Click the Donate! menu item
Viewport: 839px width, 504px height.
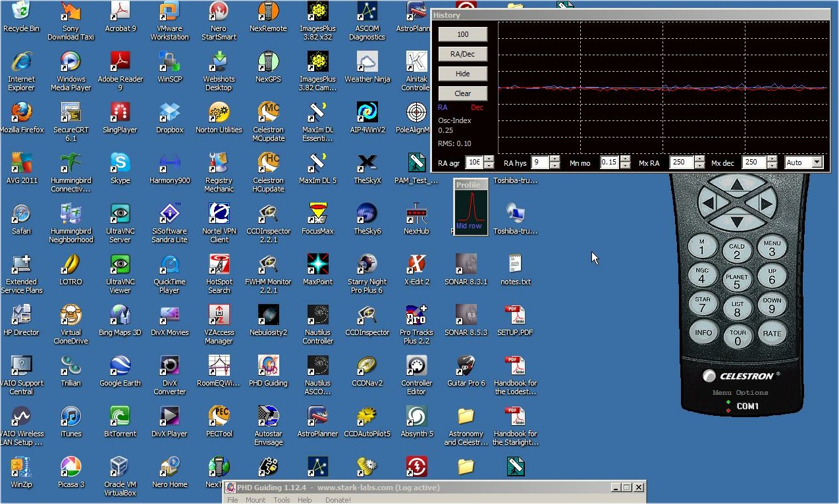point(338,500)
